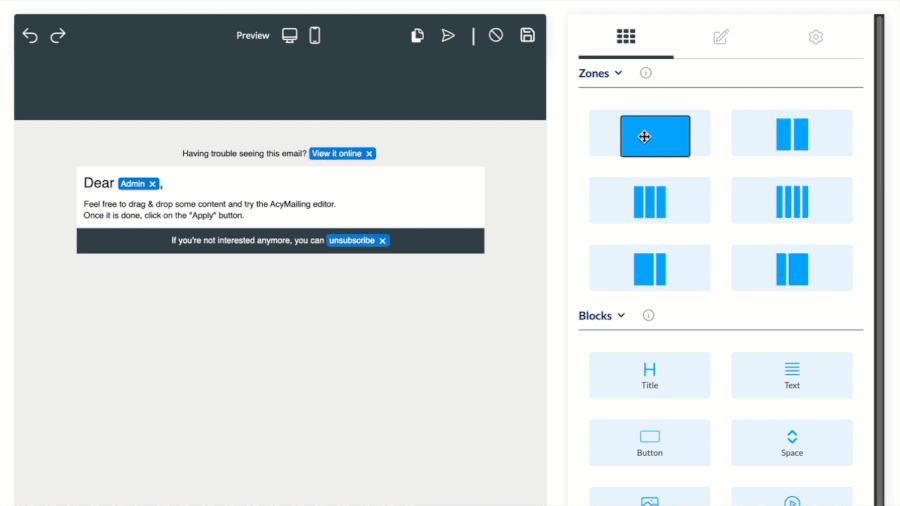Select the wide-left narrow-right zone layout
This screenshot has width=900, height=506.
(650, 268)
